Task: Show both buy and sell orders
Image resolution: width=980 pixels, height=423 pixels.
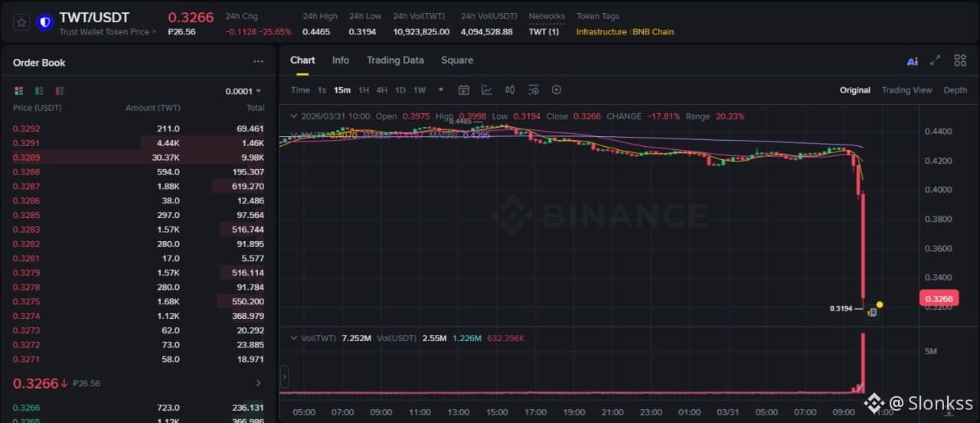Action: (18, 91)
